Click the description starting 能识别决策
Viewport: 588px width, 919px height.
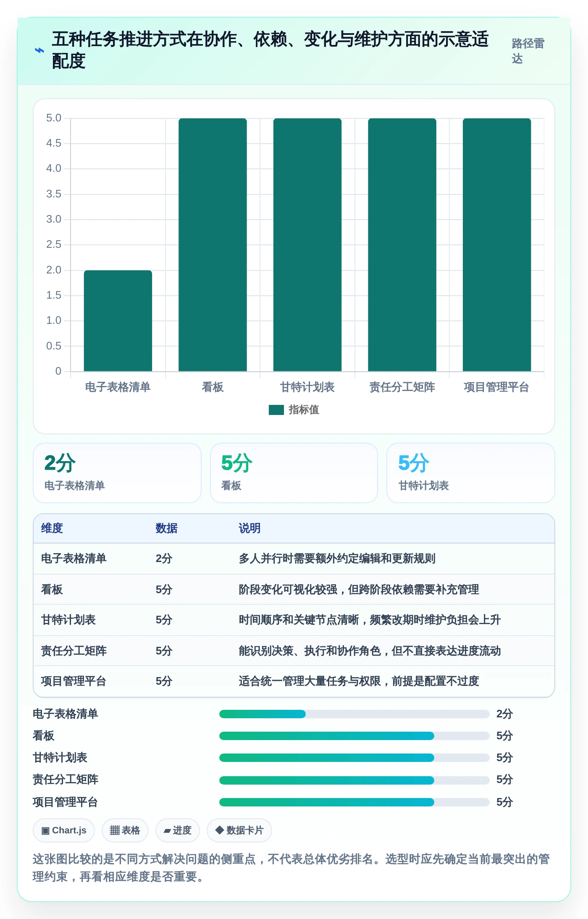(x=370, y=651)
